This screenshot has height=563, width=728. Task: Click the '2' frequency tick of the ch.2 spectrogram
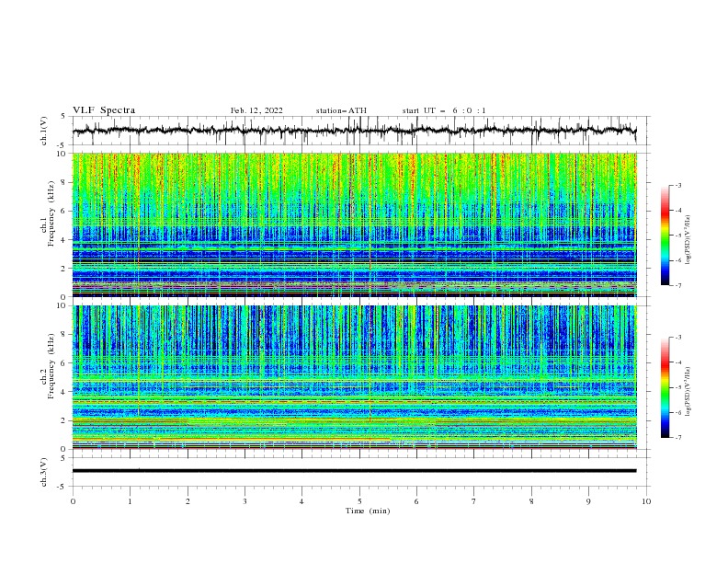64,420
